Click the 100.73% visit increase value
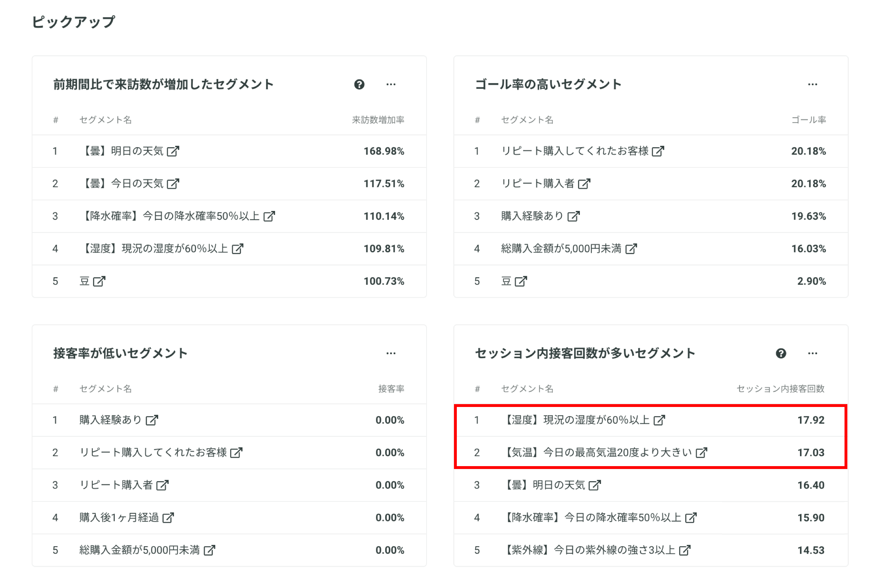Image resolution: width=883 pixels, height=588 pixels. click(383, 281)
